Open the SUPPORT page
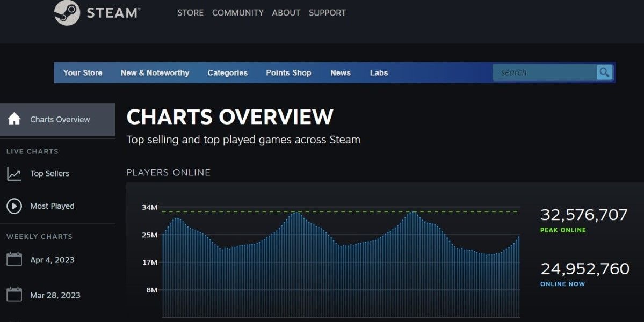The width and height of the screenshot is (644, 322). pyautogui.click(x=327, y=13)
